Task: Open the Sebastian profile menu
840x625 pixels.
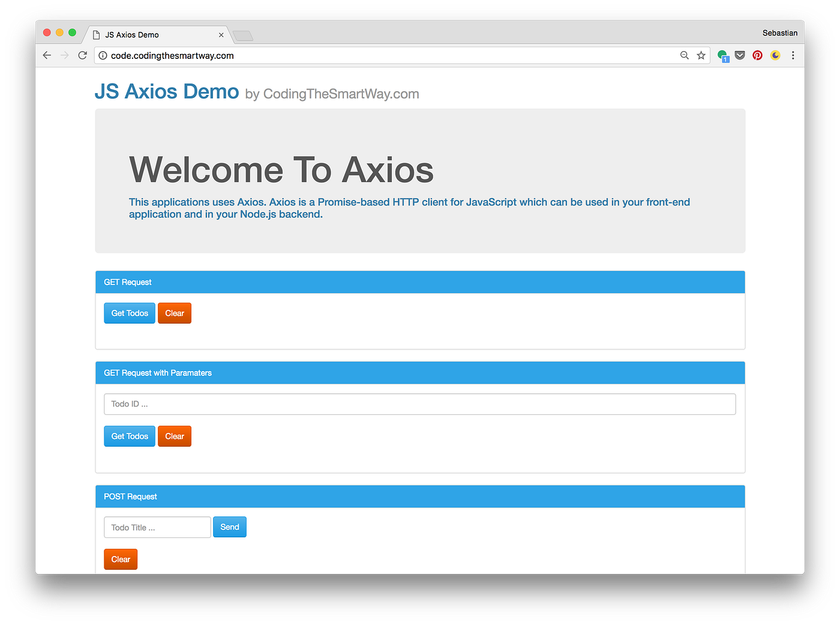Action: 780,32
